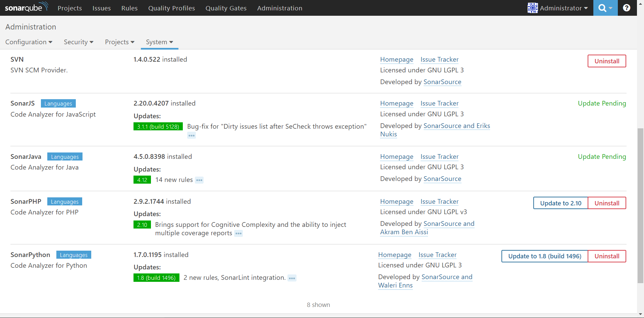Open SVN Issue Tracker link
Screen dimensions: 644x318
(439, 59)
